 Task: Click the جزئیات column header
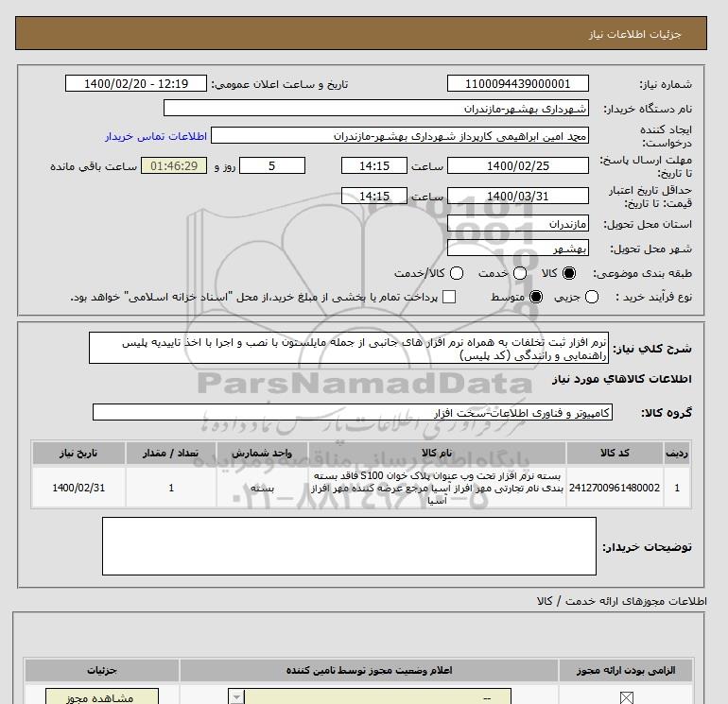(x=102, y=670)
